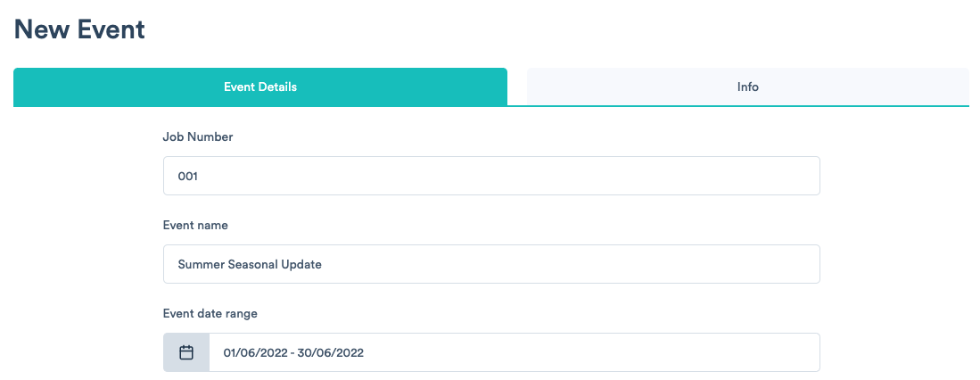
Task: Click the word "Summer" in Event name
Action: (202, 265)
